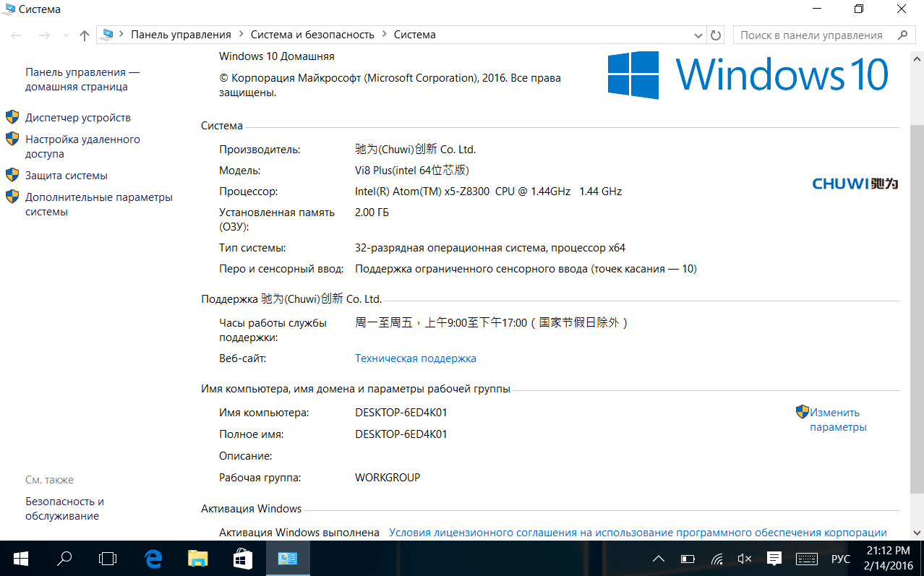Click the CHUWI manufacturer logo
The width and height of the screenshot is (924, 576).
(x=855, y=184)
